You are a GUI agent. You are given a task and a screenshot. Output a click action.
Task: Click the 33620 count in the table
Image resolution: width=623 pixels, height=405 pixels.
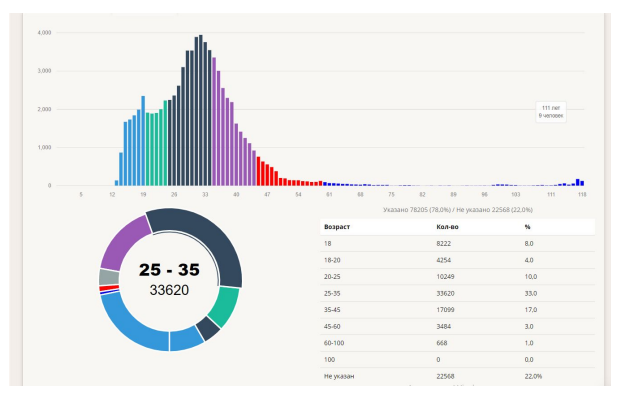coord(445,293)
